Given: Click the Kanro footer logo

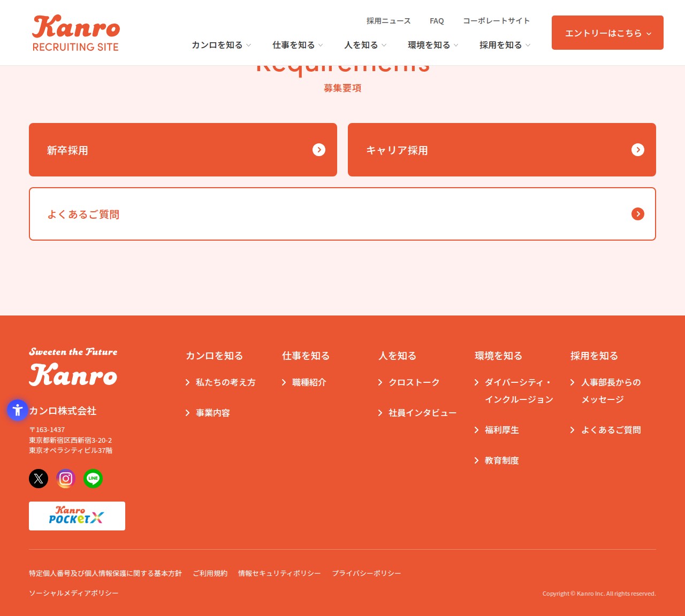Looking at the screenshot, I should (x=73, y=374).
